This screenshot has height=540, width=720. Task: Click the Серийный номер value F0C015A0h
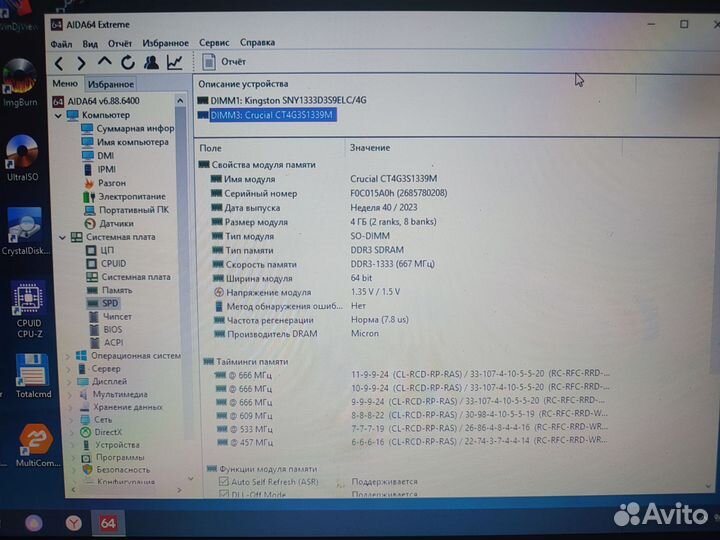point(399,193)
